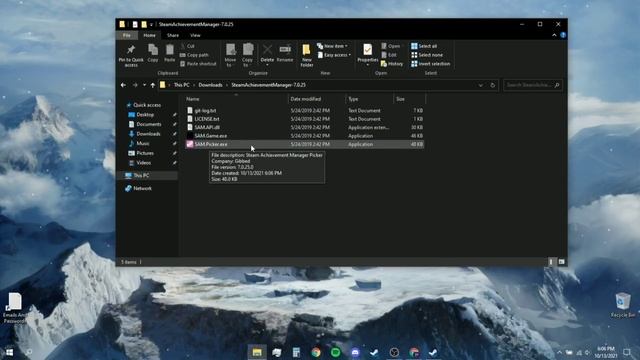
Task: Open Videos in navigation pane
Action: pyautogui.click(x=143, y=163)
